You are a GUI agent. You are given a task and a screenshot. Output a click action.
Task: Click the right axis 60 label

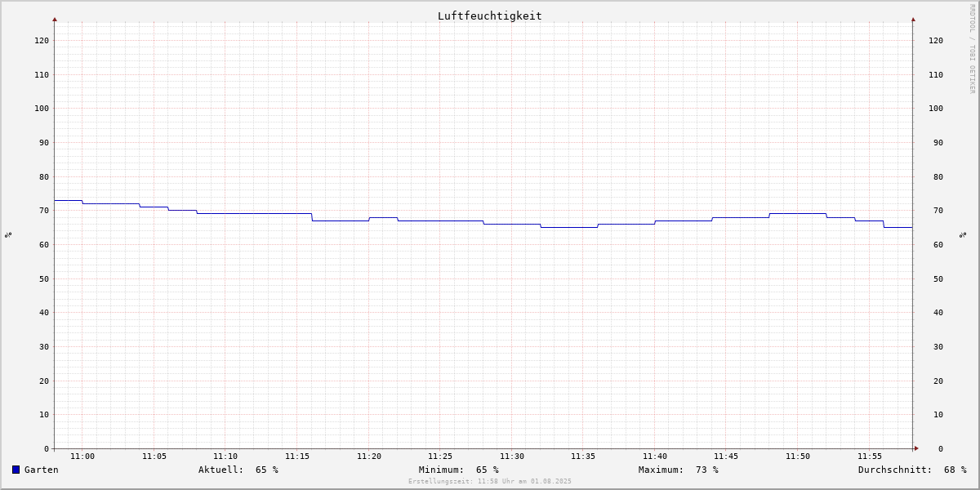938,244
